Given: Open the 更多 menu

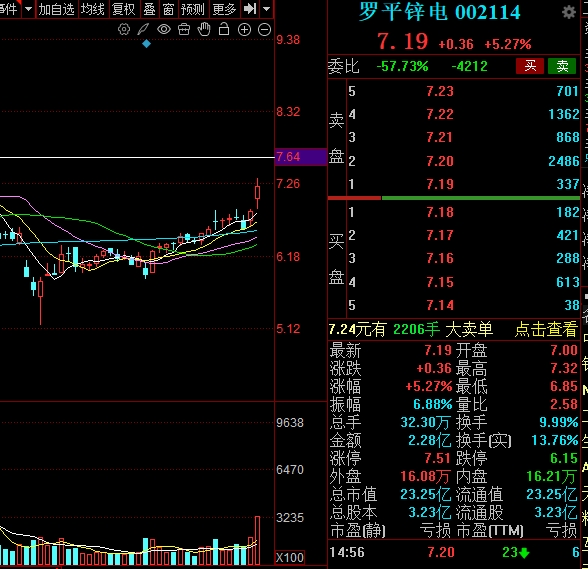Looking at the screenshot, I should click(x=224, y=9).
